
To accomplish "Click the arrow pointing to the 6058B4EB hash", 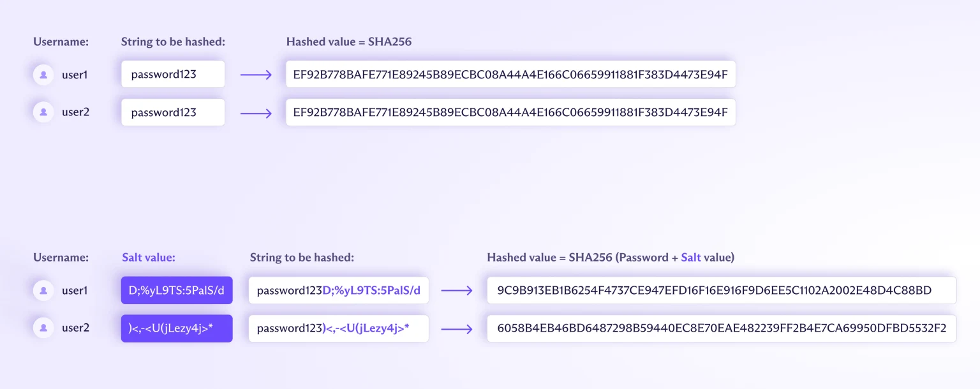I will point(457,328).
